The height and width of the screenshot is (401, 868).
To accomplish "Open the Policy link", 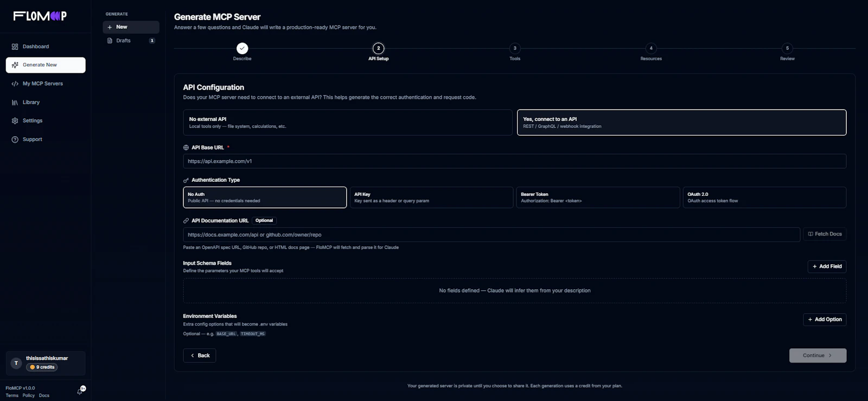I will click(x=29, y=396).
